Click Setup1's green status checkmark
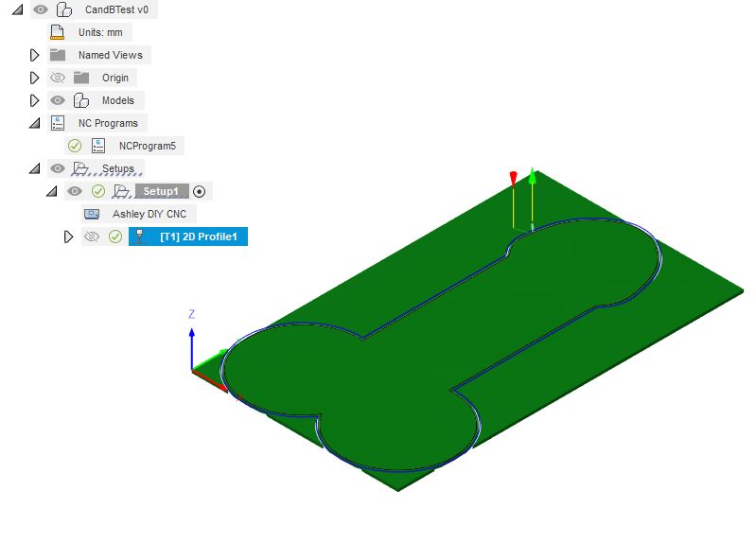Image resolution: width=756 pixels, height=543 pixels. 98,191
